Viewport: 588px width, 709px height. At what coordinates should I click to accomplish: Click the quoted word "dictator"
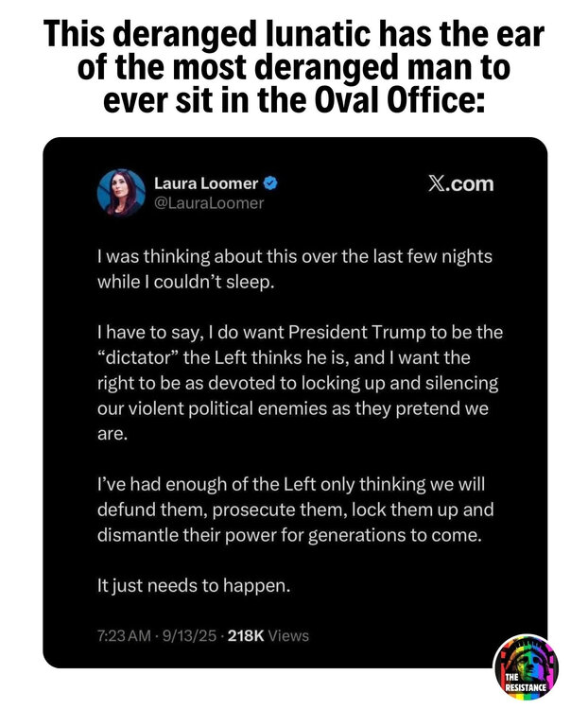pyautogui.click(x=138, y=358)
